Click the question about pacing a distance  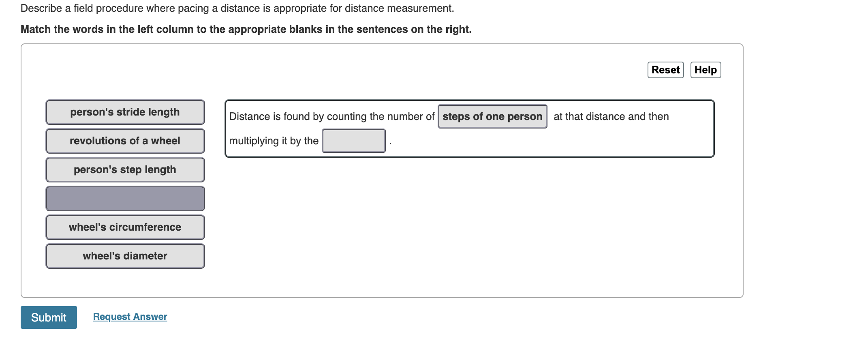click(x=237, y=8)
